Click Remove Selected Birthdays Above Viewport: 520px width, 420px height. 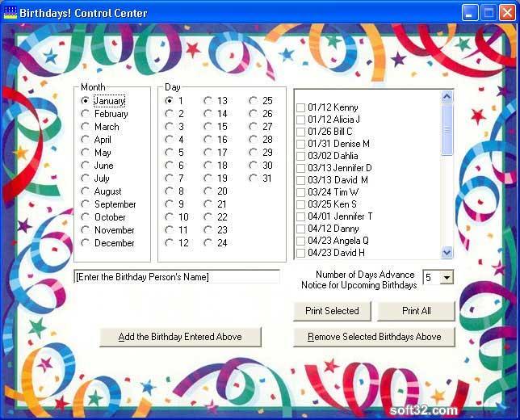[x=374, y=337]
